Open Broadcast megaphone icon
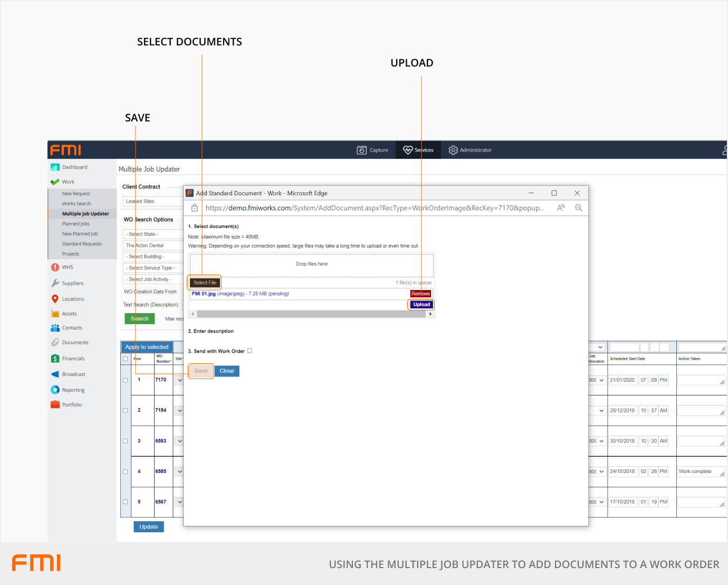 click(55, 374)
